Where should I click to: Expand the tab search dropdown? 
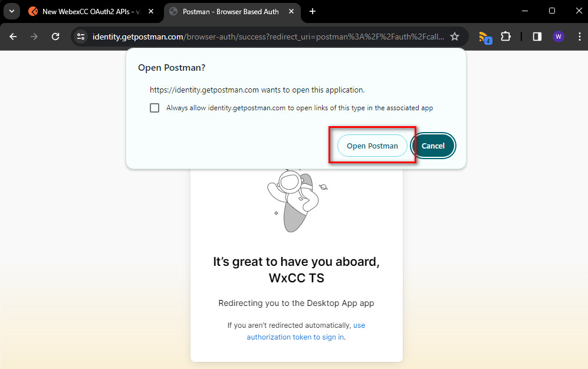12,11
